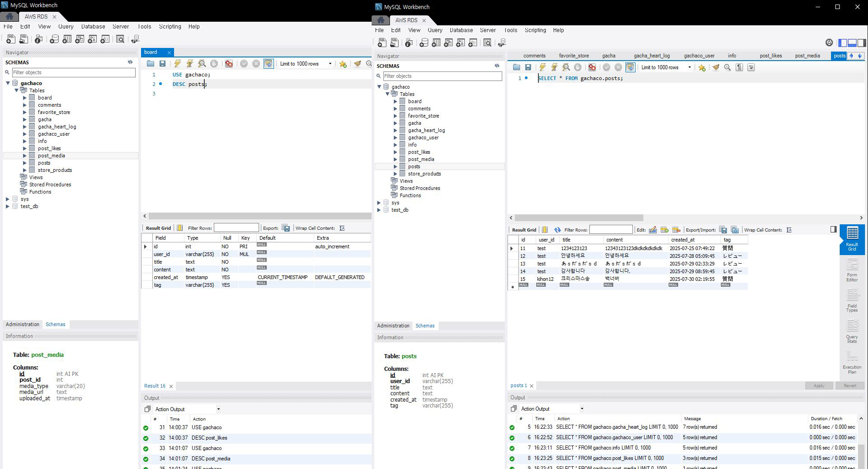868x469 pixels.
Task: Open Scripting menu in left window
Action: tap(170, 26)
